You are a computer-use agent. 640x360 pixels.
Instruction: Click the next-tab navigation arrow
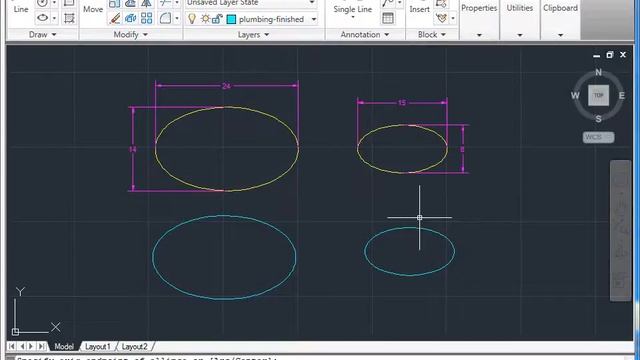coord(31,347)
